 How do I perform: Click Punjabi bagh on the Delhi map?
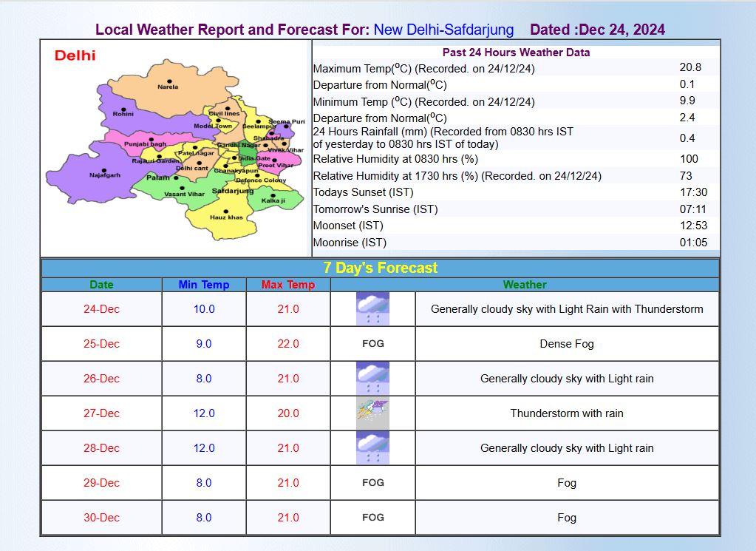coord(145,143)
